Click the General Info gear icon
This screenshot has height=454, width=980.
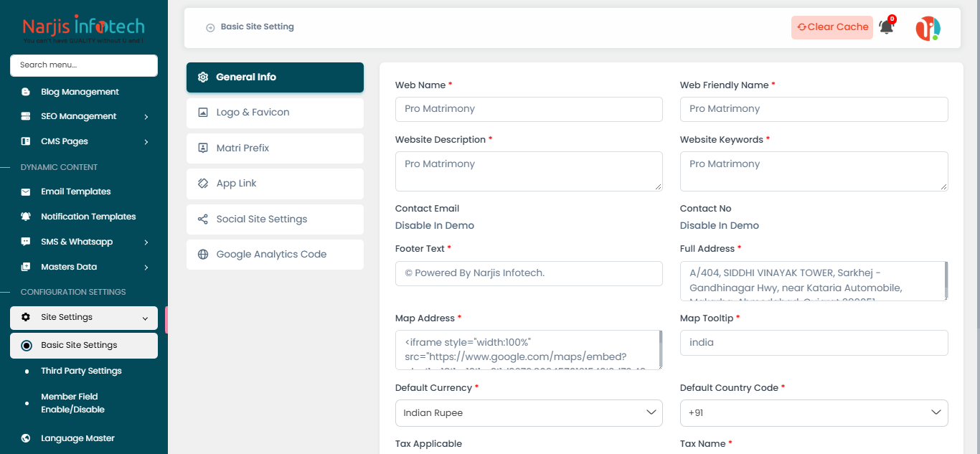203,77
